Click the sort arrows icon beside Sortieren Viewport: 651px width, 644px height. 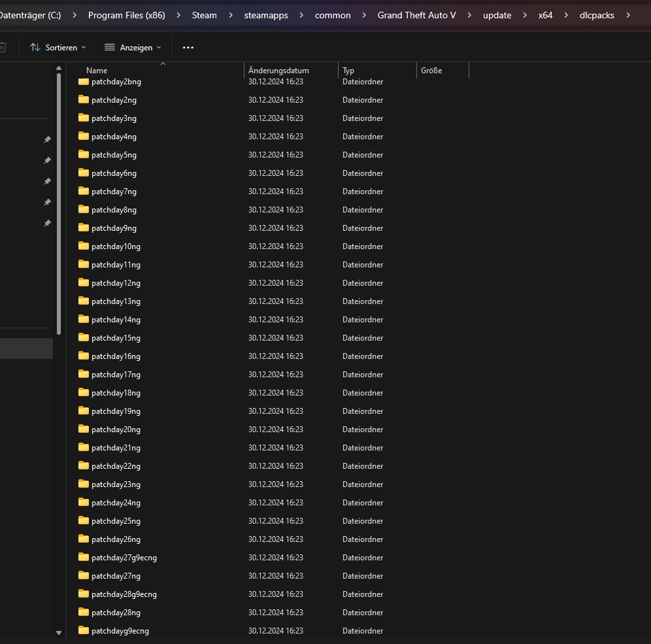point(35,48)
